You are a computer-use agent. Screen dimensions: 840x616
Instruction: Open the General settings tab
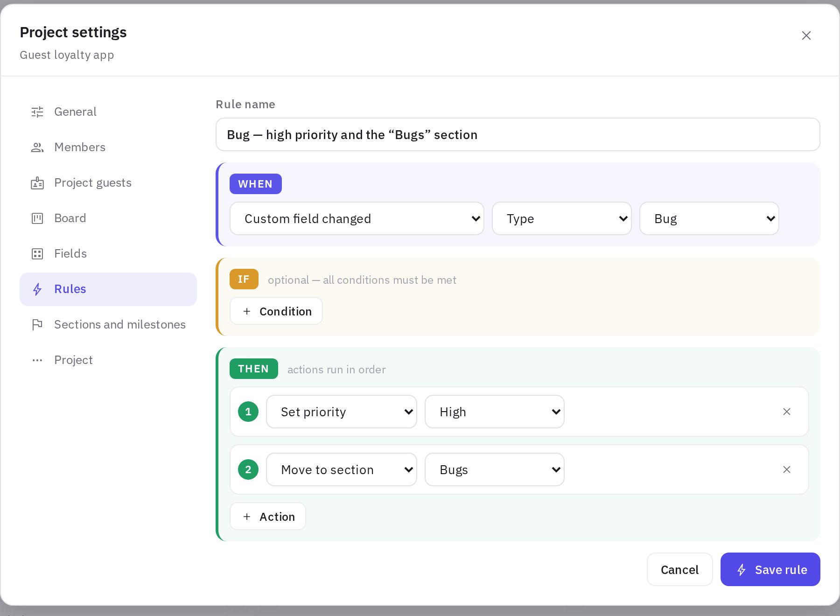click(108, 112)
